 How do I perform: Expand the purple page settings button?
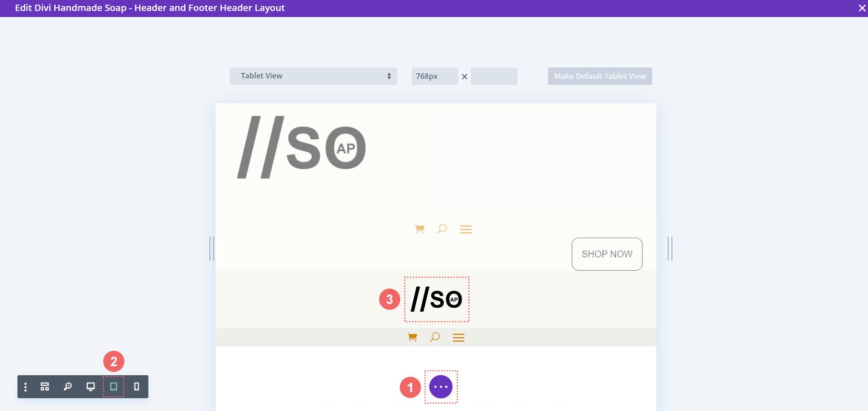click(x=441, y=387)
